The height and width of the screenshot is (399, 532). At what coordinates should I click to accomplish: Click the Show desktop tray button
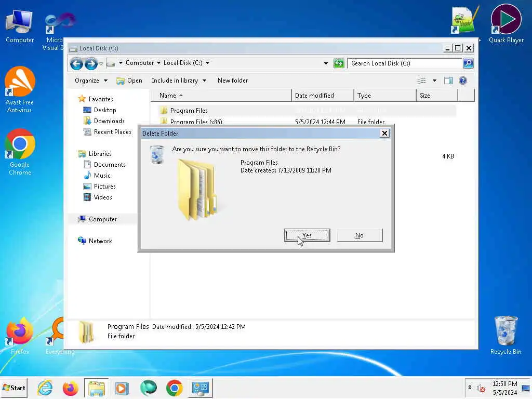[x=526, y=388]
